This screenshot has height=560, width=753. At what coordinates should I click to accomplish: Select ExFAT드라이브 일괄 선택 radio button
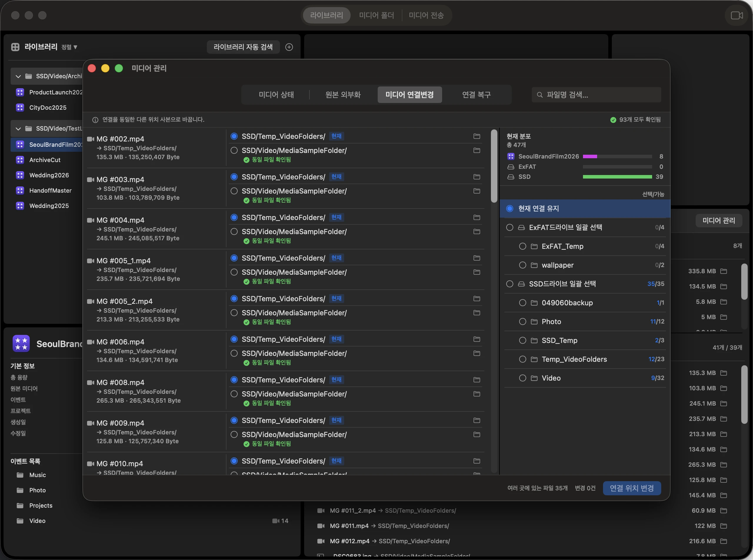tap(509, 227)
